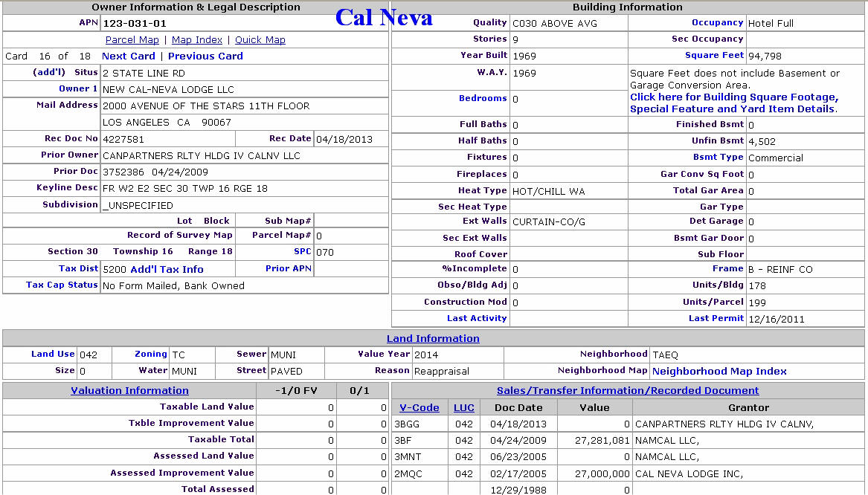Click the Square Feet label link
Viewport: 868px width, 495px height.
[x=714, y=56]
